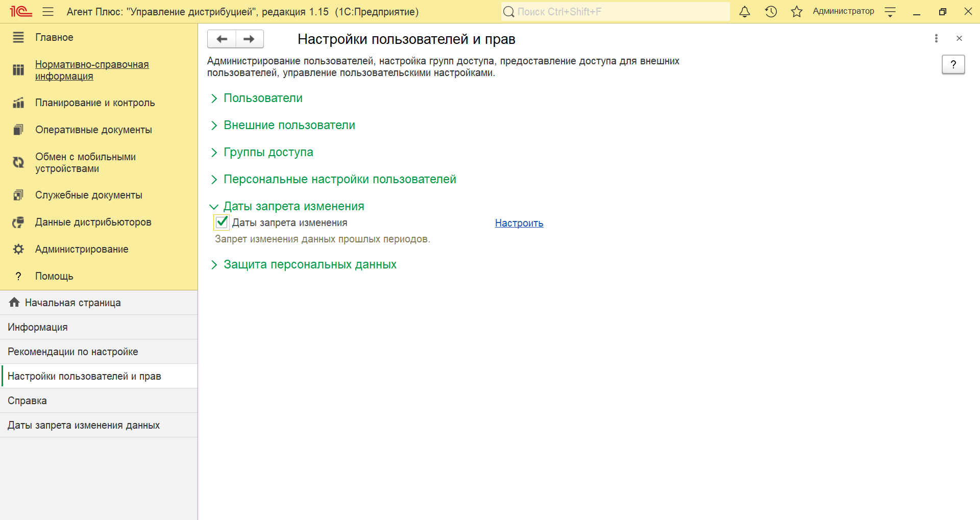Click the Оперативные документы icon
The width and height of the screenshot is (980, 520).
(x=18, y=130)
